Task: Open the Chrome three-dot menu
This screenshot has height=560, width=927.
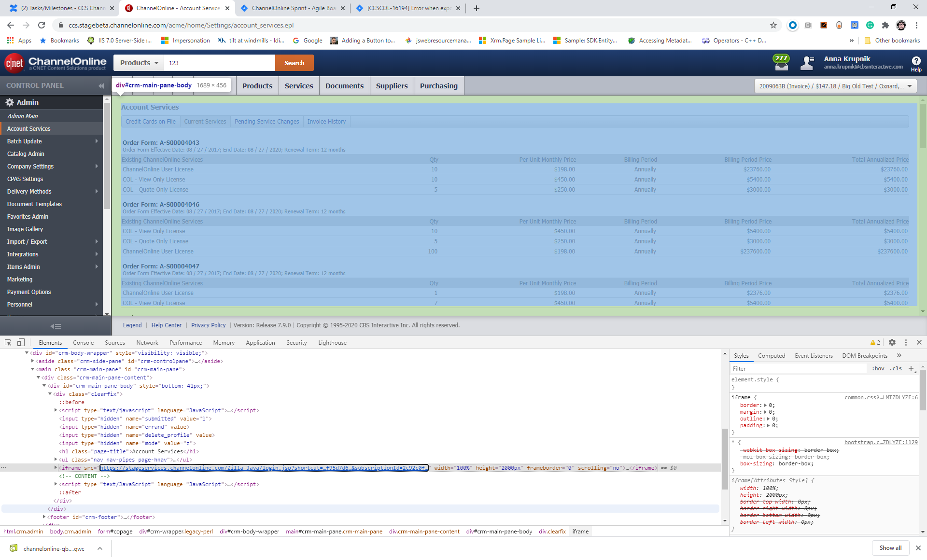Action: click(916, 25)
